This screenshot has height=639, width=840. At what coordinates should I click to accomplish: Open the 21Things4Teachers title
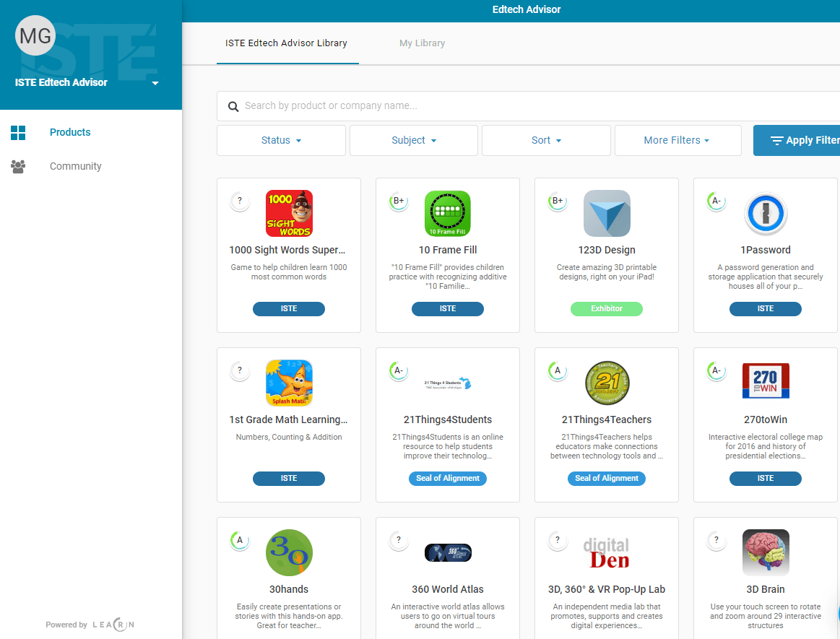(607, 420)
